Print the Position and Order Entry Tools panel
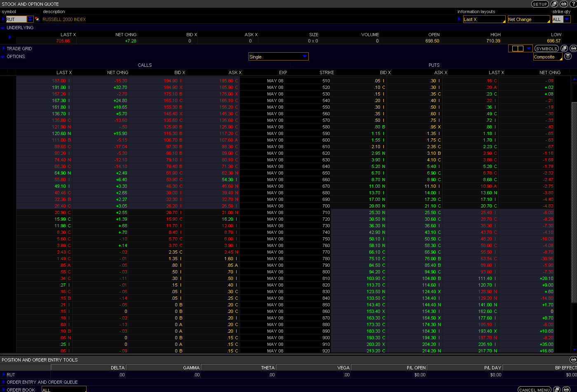Screen dimensions: 577x392 pos(573,360)
